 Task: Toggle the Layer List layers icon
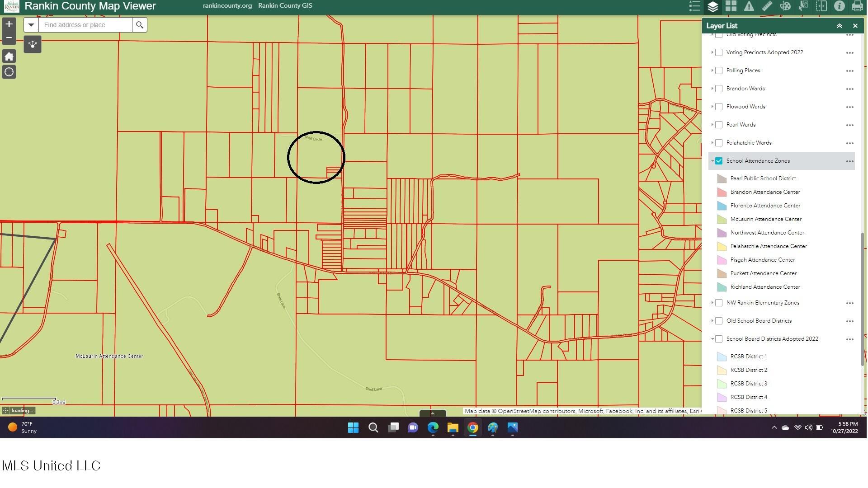click(713, 6)
